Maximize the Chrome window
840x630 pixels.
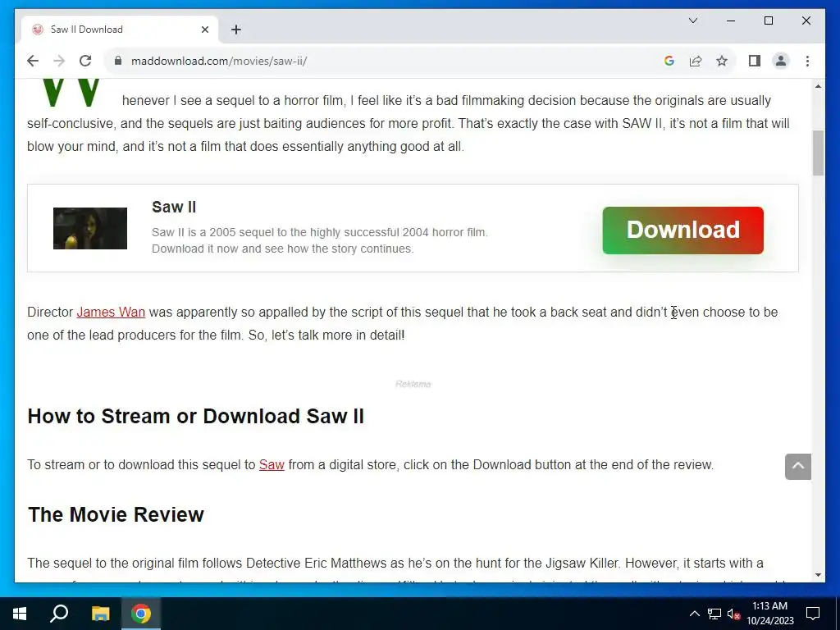[768, 21]
